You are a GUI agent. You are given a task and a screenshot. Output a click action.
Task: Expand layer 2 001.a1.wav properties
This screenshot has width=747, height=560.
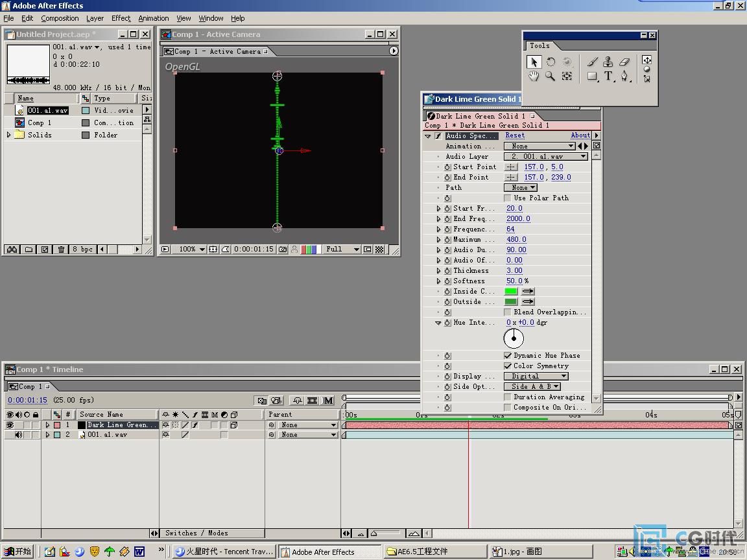tap(47, 435)
